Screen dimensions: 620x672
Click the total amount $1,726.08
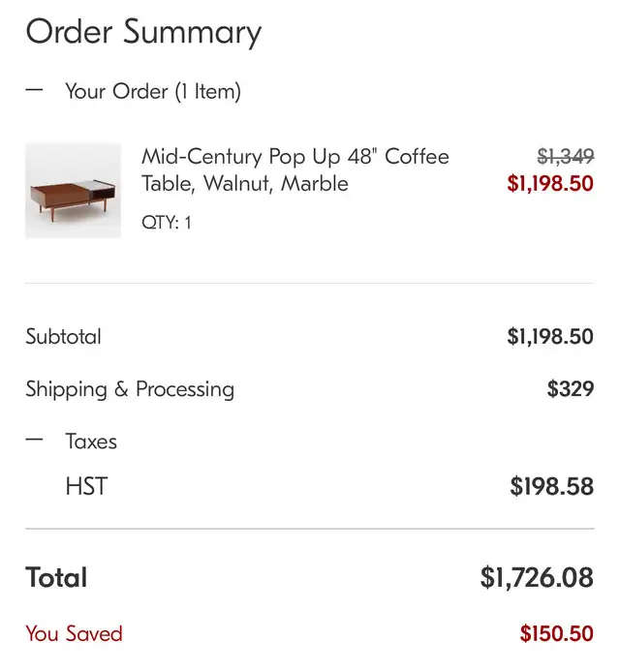click(537, 578)
